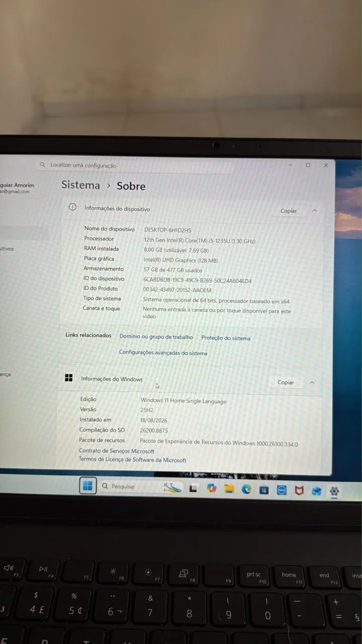Select the version value 25H2
This screenshot has height=644, width=362.
(146, 410)
